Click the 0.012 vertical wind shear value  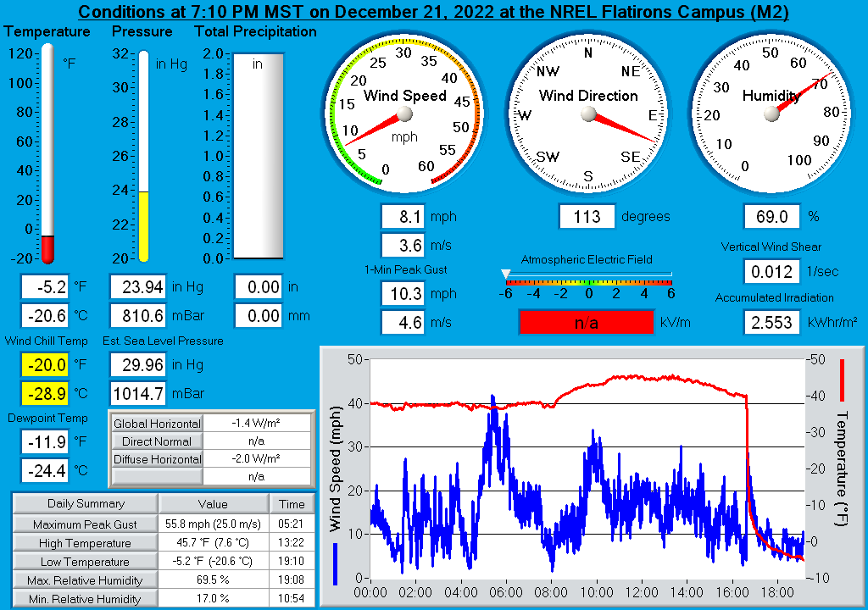click(771, 272)
